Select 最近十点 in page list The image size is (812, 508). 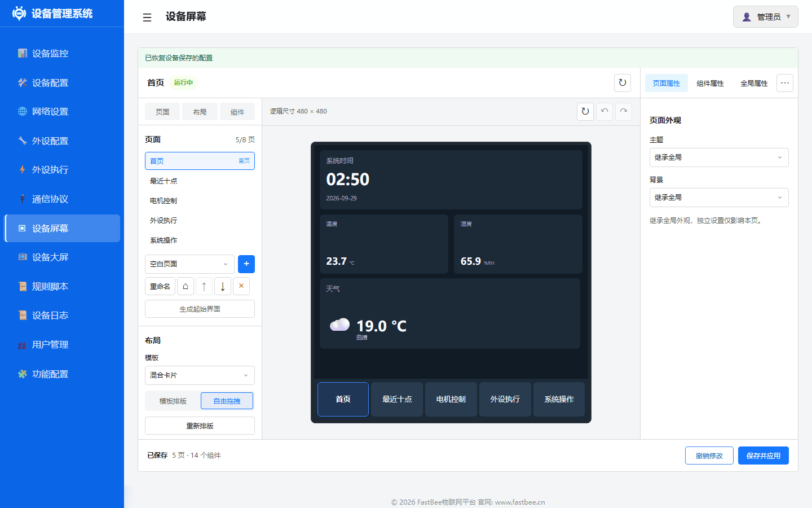[x=200, y=181]
